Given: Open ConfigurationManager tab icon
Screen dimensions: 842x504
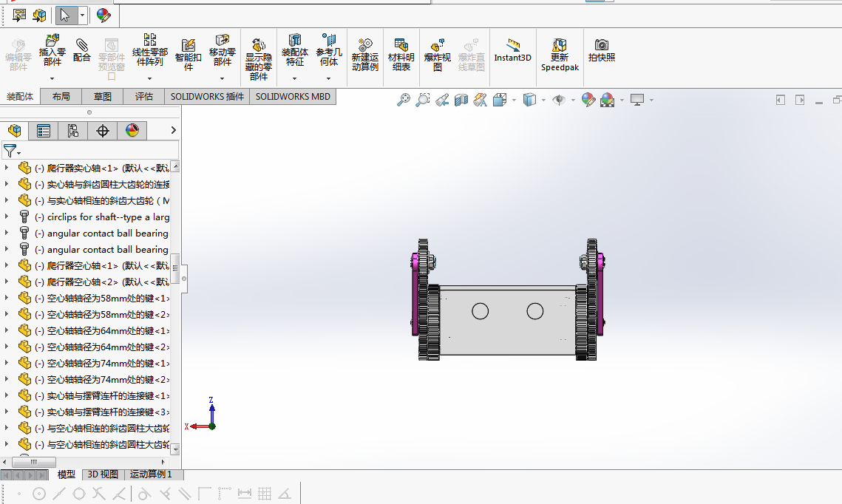Looking at the screenshot, I should (73, 130).
